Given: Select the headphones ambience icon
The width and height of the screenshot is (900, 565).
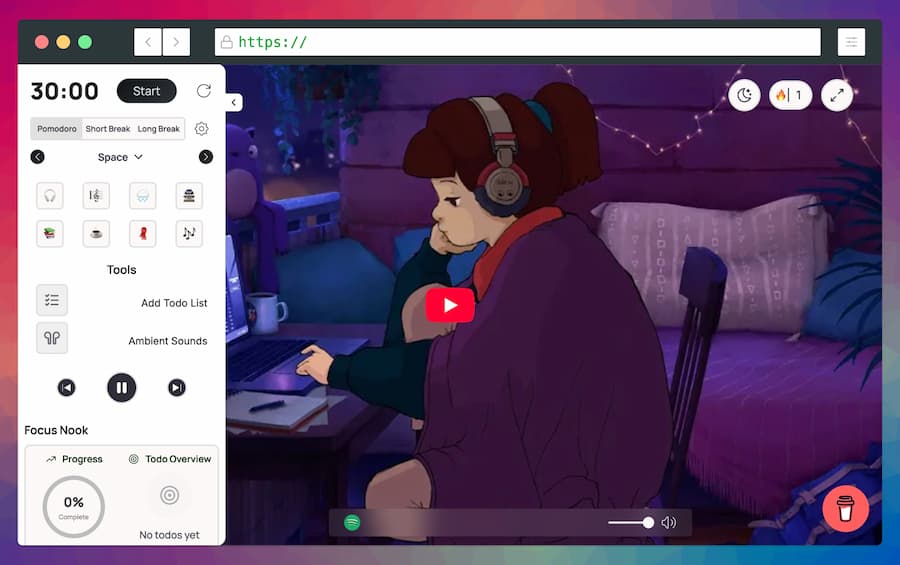Looking at the screenshot, I should (50, 196).
